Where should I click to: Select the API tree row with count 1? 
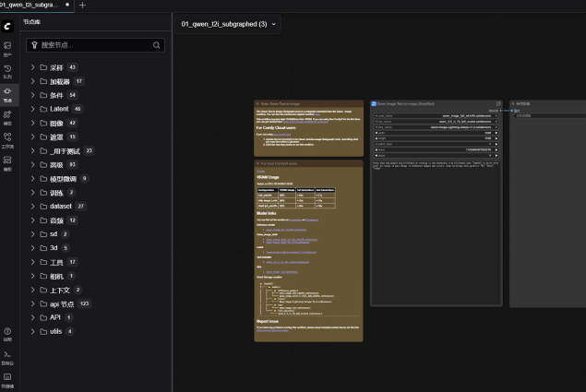(x=95, y=317)
